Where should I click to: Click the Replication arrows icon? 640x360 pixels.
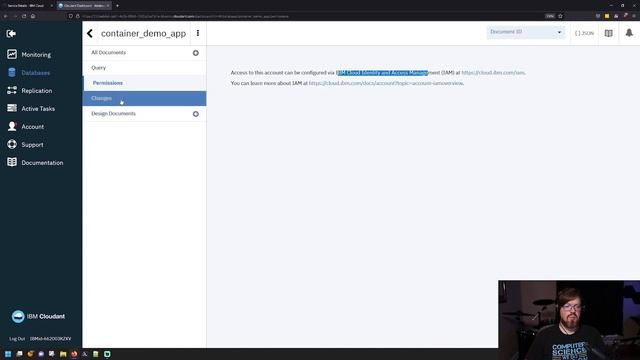(x=12, y=90)
